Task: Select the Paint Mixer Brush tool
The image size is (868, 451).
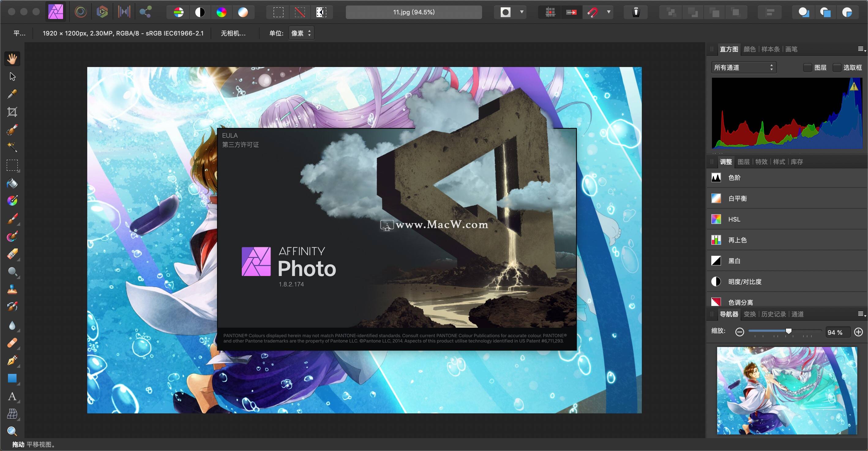Action: (x=12, y=237)
